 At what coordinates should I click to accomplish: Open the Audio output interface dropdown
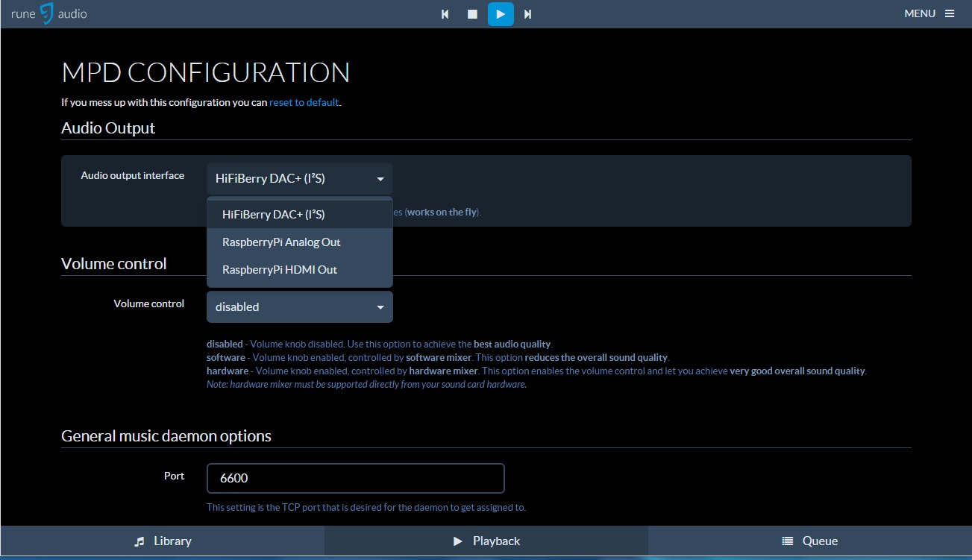(x=300, y=179)
